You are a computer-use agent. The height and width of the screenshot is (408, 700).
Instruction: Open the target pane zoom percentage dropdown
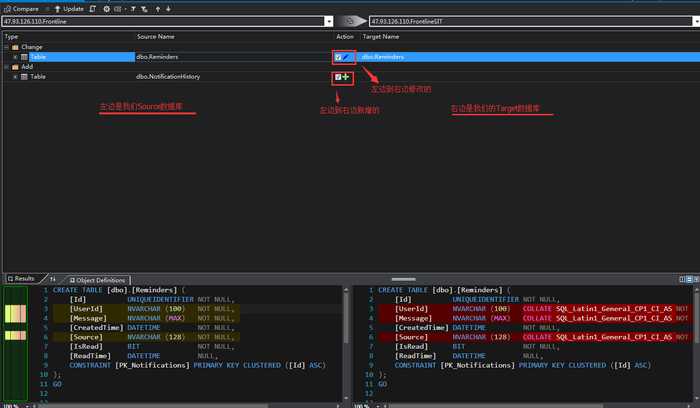pyautogui.click(x=378, y=406)
